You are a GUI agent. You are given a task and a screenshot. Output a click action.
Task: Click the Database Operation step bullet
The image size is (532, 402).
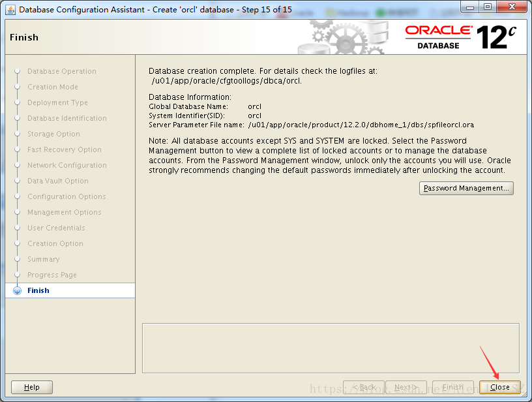pos(18,71)
